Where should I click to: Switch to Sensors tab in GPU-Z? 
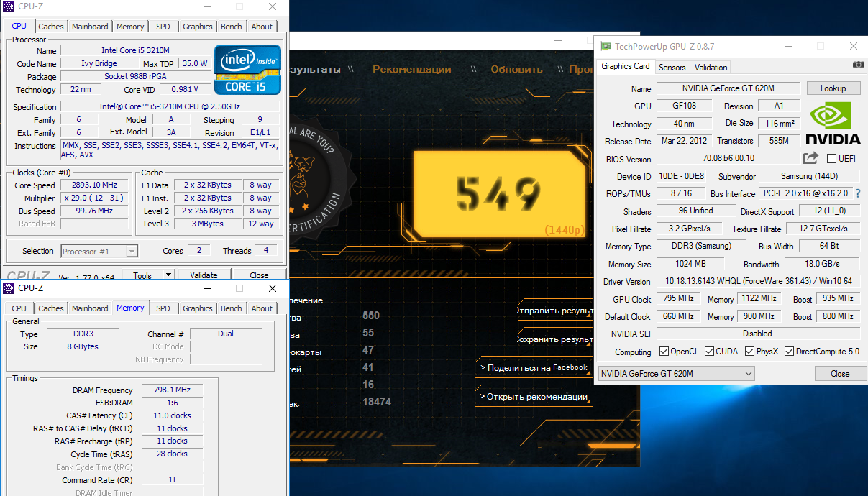pos(672,68)
